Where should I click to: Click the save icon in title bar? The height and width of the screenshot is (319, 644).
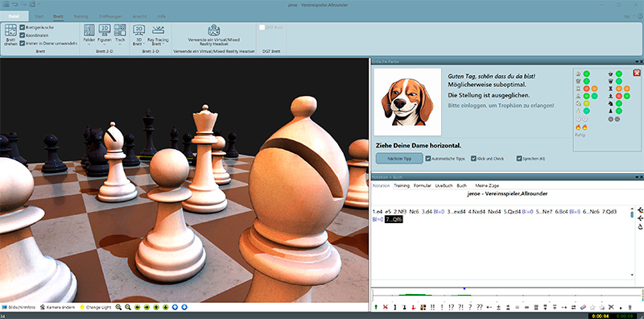(6, 4)
